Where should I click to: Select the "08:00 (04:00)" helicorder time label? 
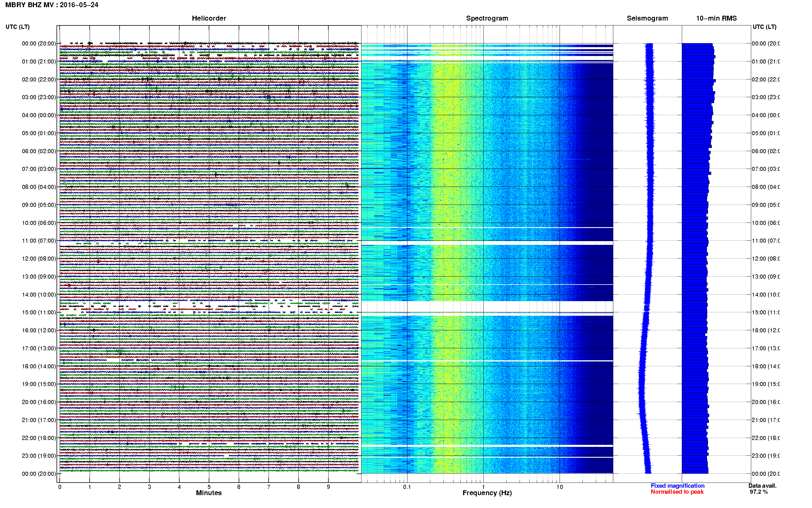pos(39,187)
